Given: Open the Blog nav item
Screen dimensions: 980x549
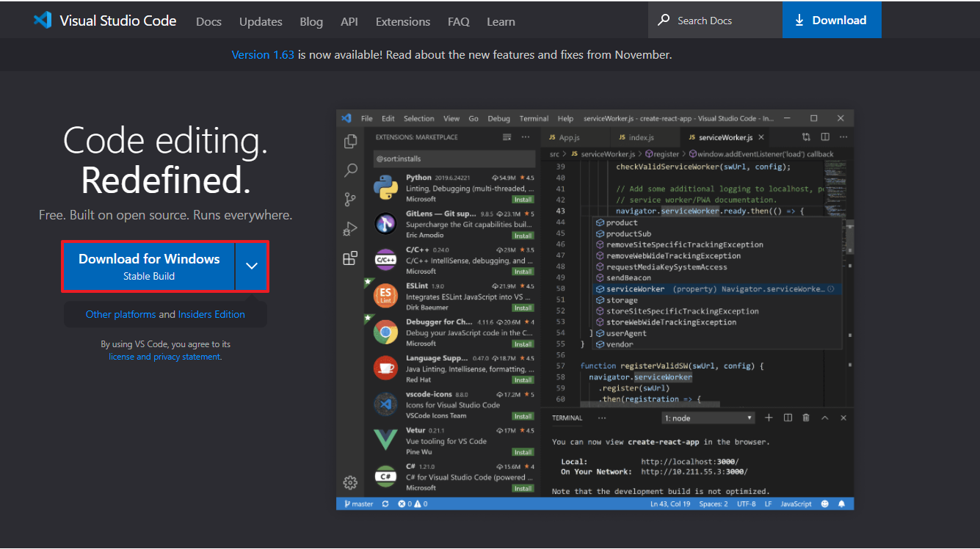Looking at the screenshot, I should (x=311, y=21).
